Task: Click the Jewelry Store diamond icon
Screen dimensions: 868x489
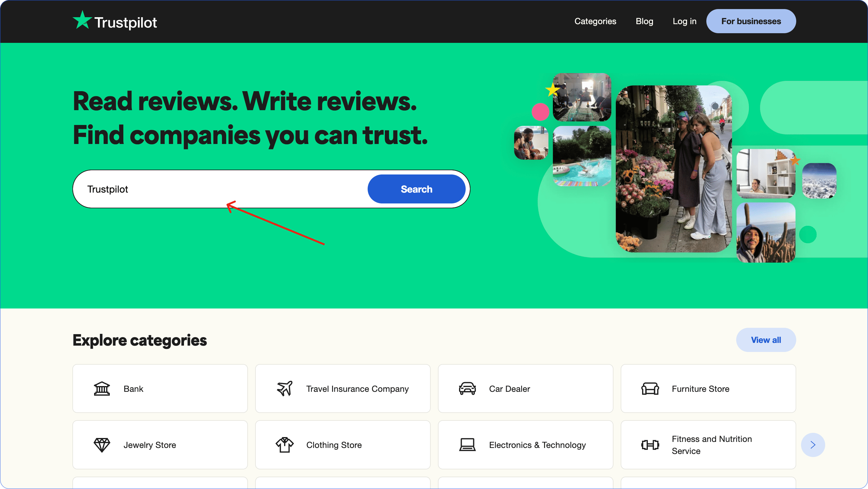Action: tap(102, 445)
